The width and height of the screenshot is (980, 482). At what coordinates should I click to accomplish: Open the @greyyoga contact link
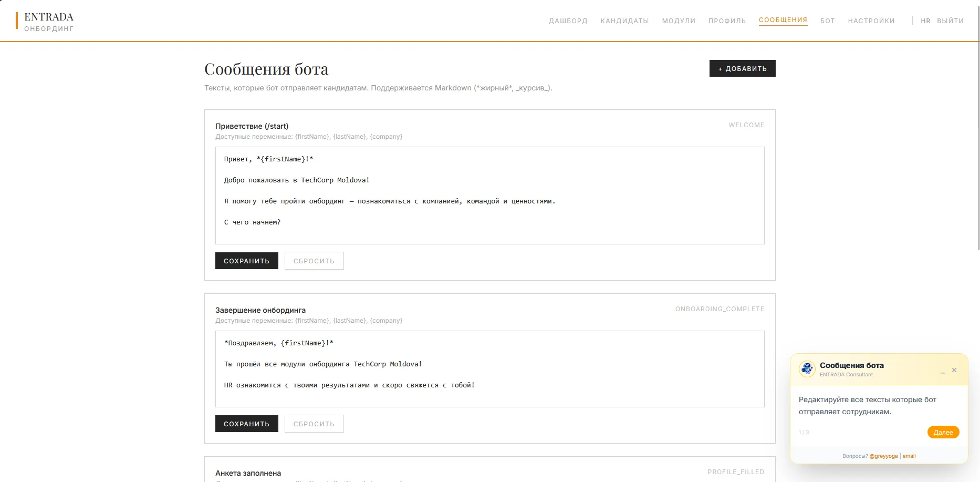pyautogui.click(x=883, y=456)
